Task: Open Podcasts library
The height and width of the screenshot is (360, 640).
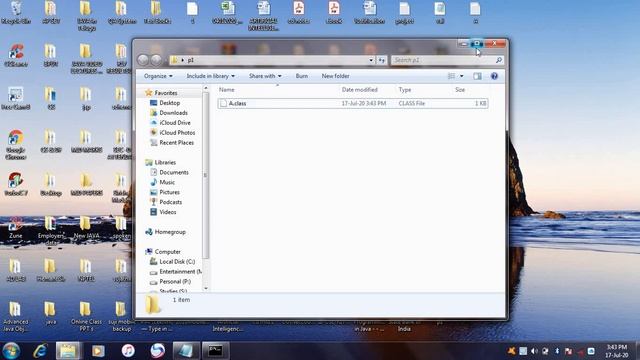Action: coord(171,202)
